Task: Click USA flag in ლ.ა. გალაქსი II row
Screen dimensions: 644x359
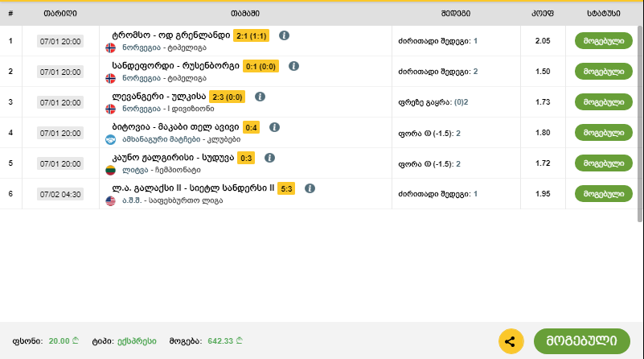Action: (x=110, y=200)
